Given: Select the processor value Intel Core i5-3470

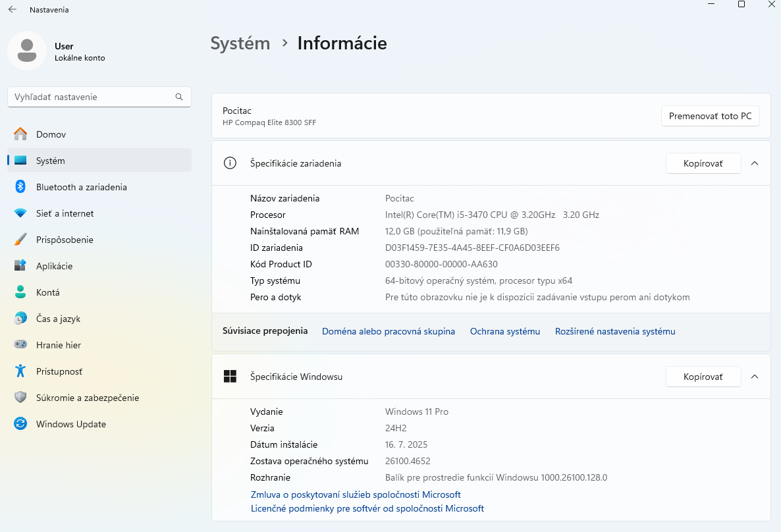Looking at the screenshot, I should (492, 215).
